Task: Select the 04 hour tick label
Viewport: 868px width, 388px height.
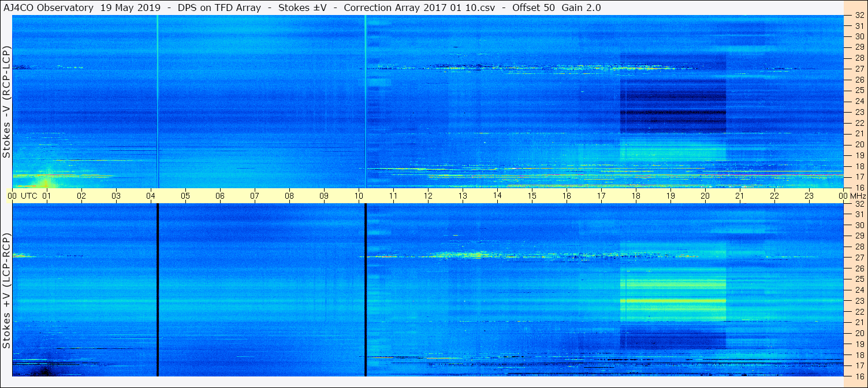Action: pos(151,196)
